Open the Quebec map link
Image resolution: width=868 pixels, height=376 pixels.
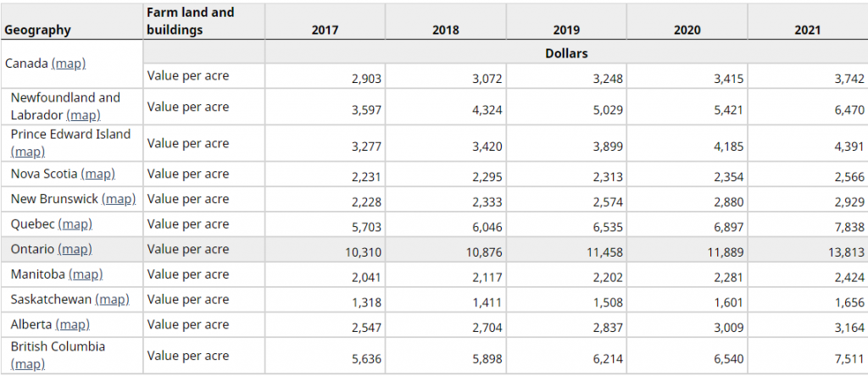pos(75,224)
